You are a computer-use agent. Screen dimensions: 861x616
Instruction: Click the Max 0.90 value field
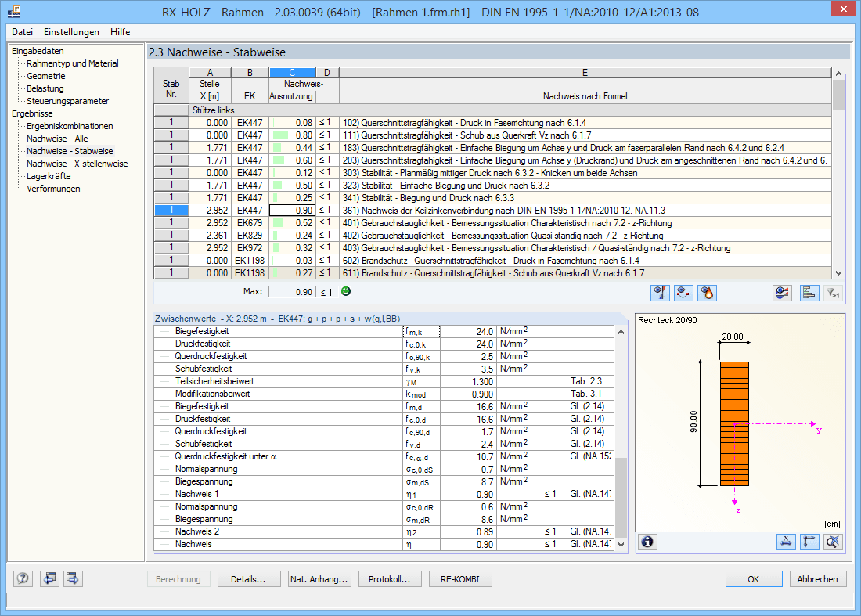click(x=292, y=292)
